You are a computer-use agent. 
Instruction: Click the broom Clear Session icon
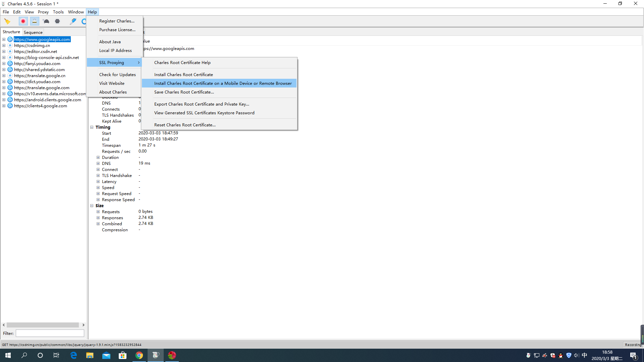click(7, 21)
